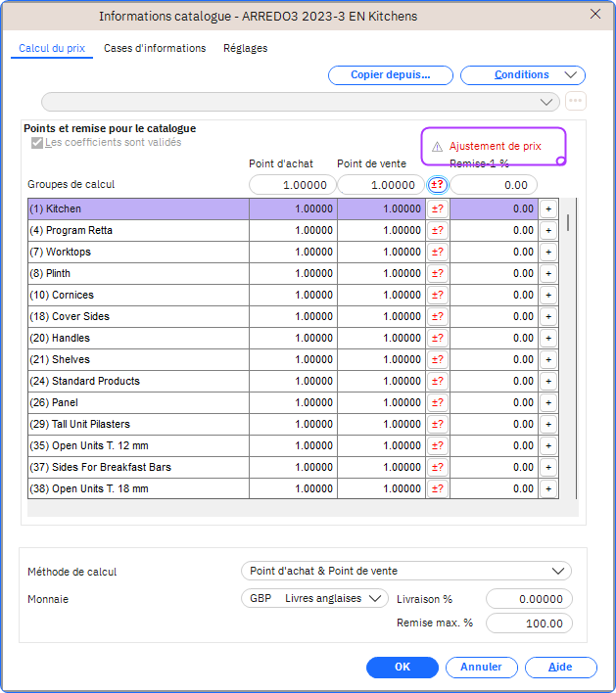This screenshot has width=616, height=693.
Task: Click plus icon on Shelves row
Action: pos(548,359)
